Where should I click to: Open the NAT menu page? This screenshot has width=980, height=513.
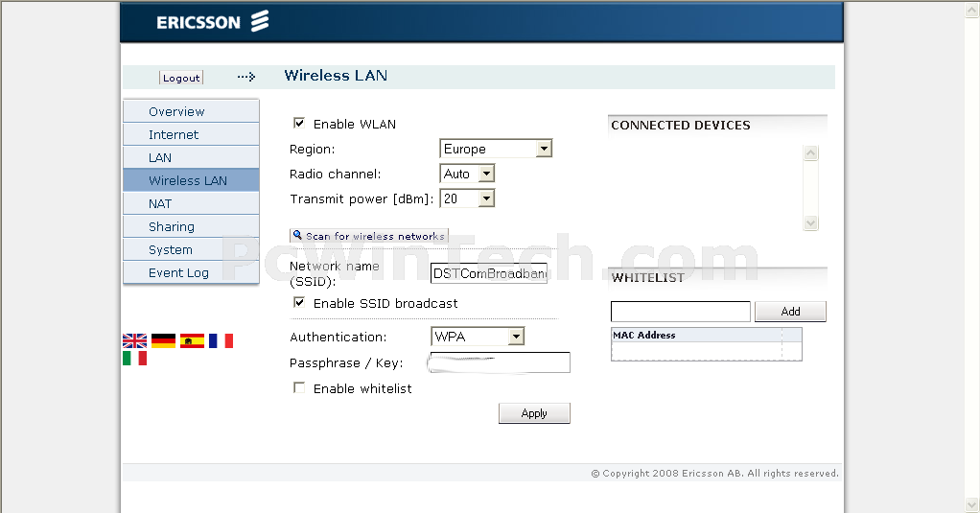[x=191, y=203]
